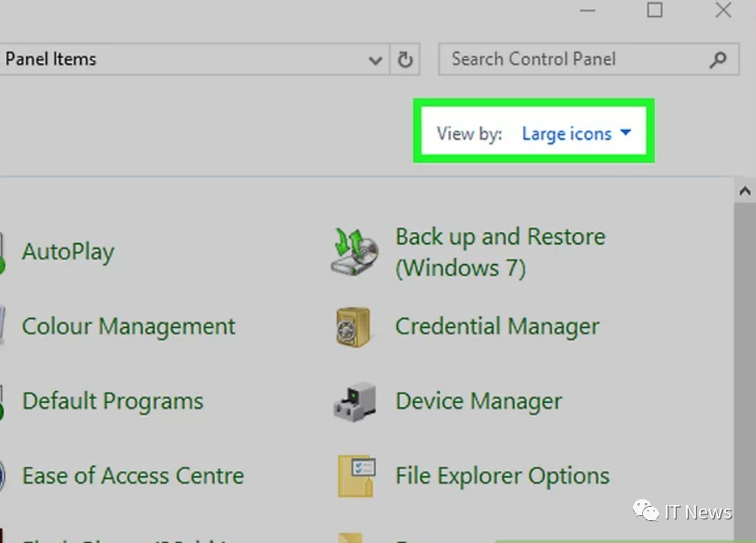This screenshot has width=756, height=543.
Task: Click the scrollbar up arrow
Action: click(744, 191)
